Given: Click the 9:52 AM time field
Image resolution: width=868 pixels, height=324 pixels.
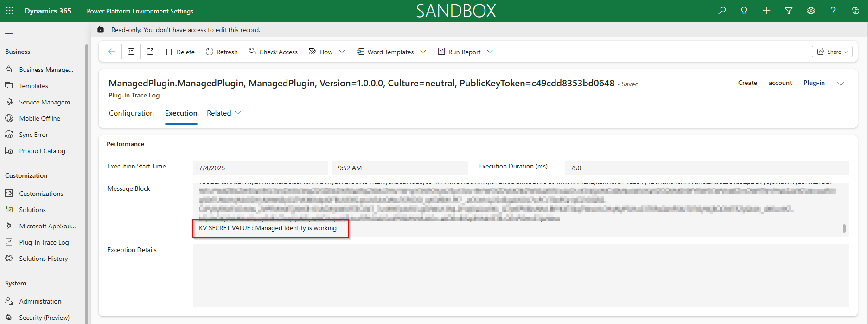Looking at the screenshot, I should (x=400, y=168).
